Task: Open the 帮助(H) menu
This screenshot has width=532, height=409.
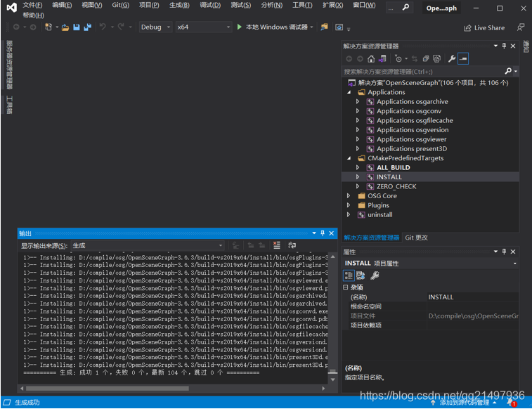Action: (x=33, y=15)
